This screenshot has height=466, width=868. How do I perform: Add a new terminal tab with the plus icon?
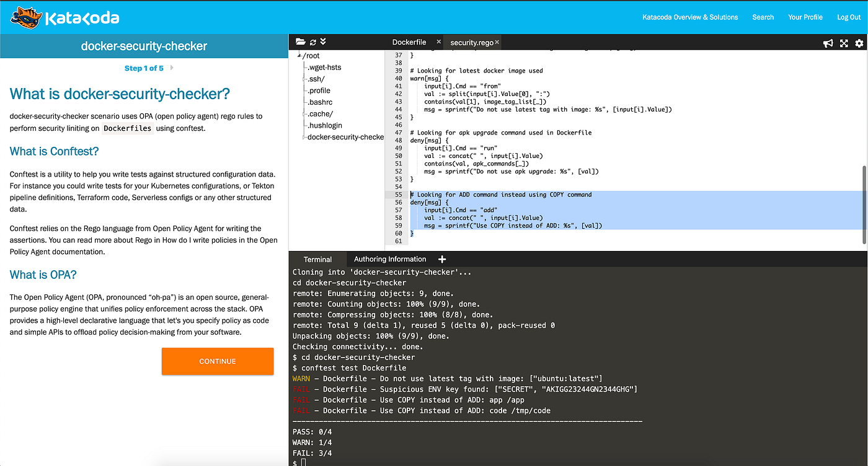pos(441,259)
